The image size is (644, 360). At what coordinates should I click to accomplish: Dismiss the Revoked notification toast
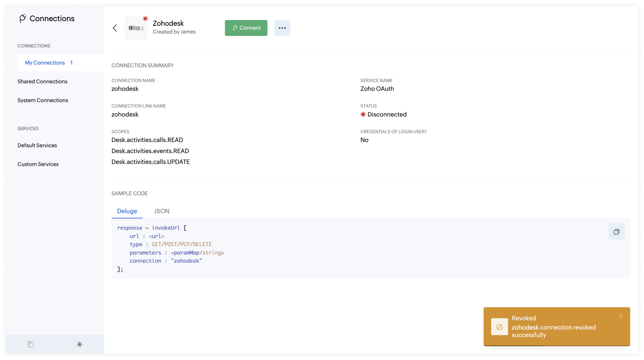[x=621, y=317]
